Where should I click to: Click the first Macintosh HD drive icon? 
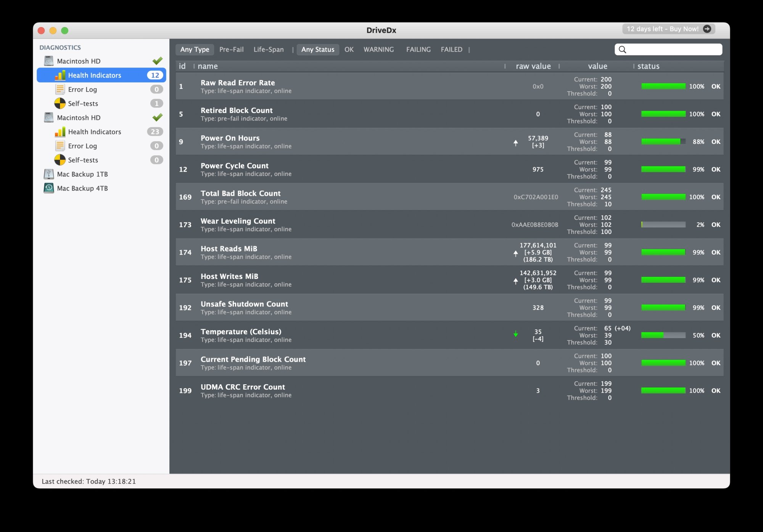click(49, 61)
